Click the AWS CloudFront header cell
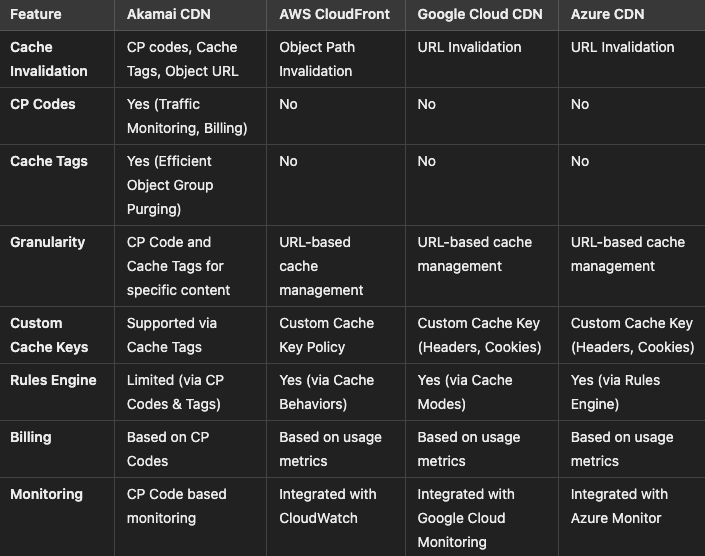This screenshot has width=705, height=556. point(334,14)
